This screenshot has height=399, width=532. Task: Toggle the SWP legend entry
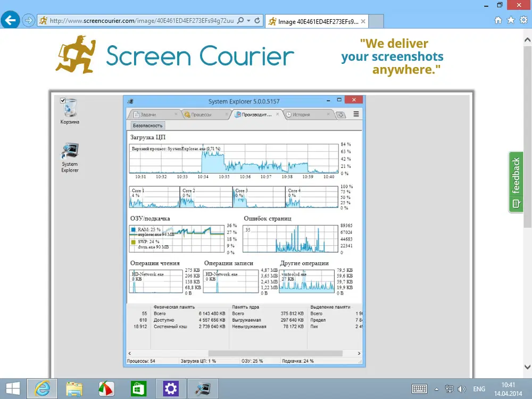[133, 242]
